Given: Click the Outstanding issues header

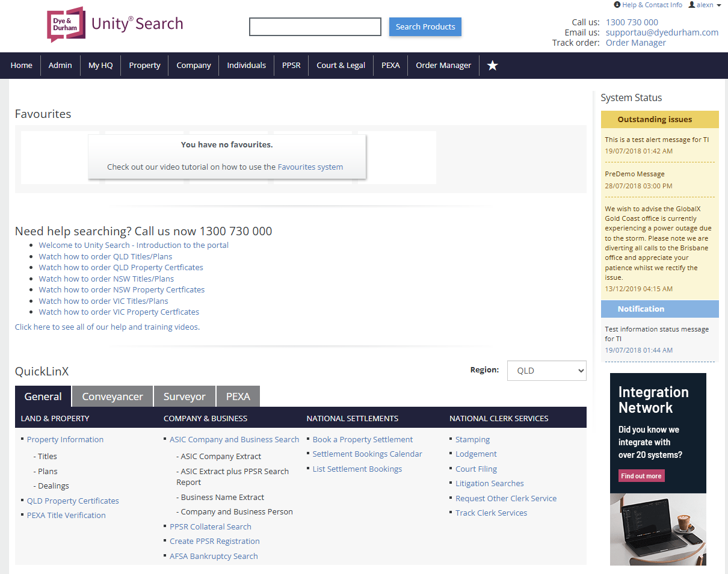Looking at the screenshot, I should coord(660,119).
